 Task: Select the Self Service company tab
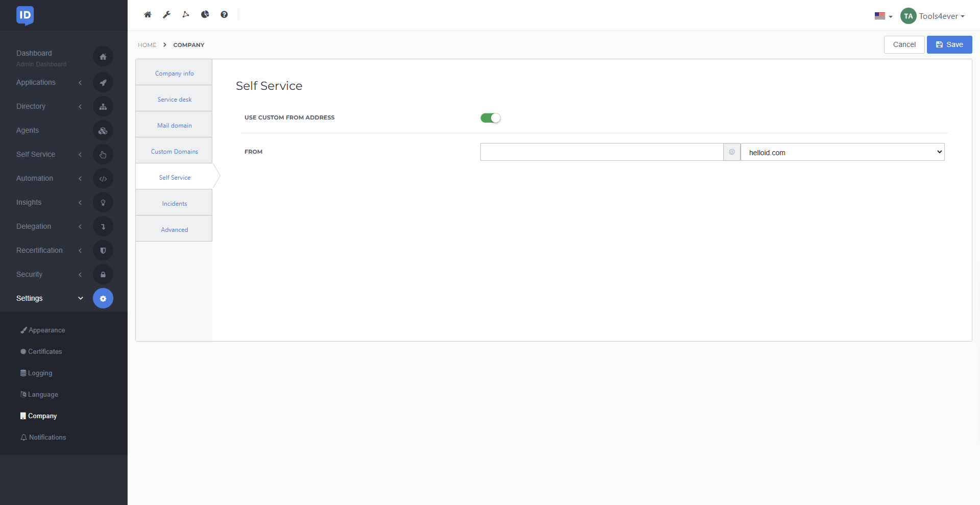click(174, 177)
